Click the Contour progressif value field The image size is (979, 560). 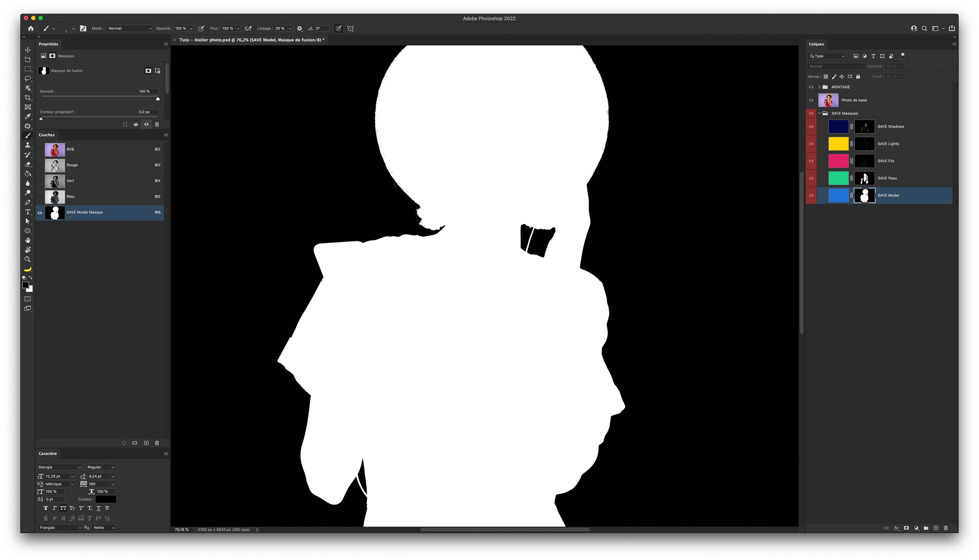[148, 112]
